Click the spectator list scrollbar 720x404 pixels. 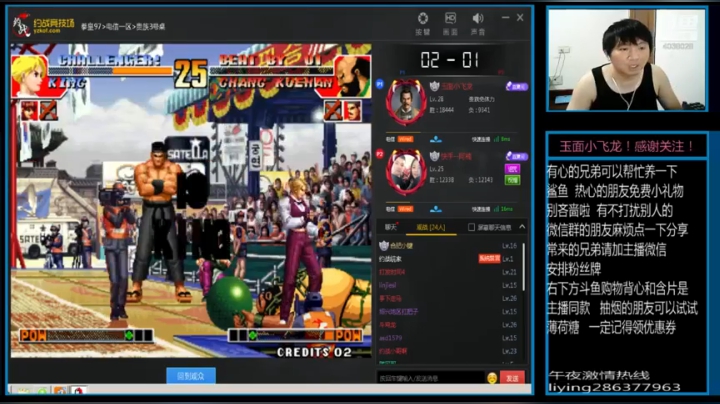523,267
